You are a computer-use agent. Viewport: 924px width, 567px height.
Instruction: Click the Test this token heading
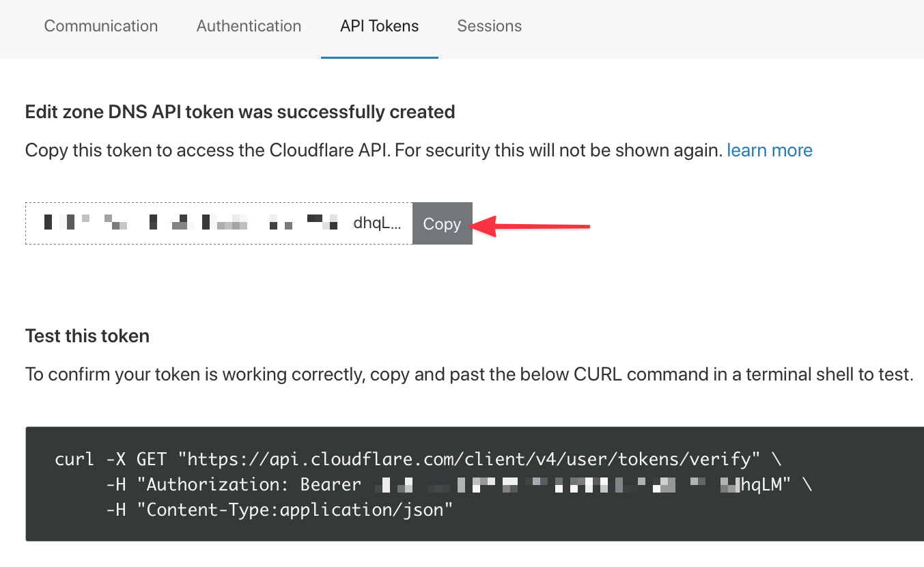click(87, 336)
